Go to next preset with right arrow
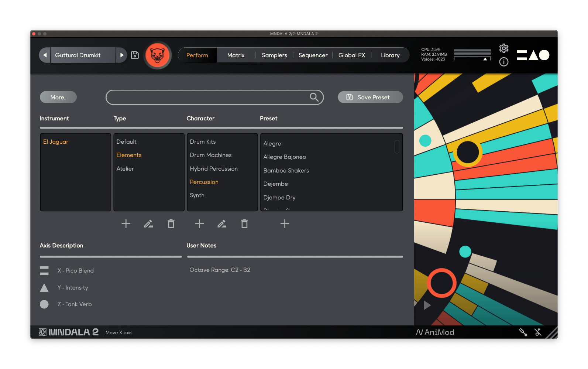 point(121,55)
